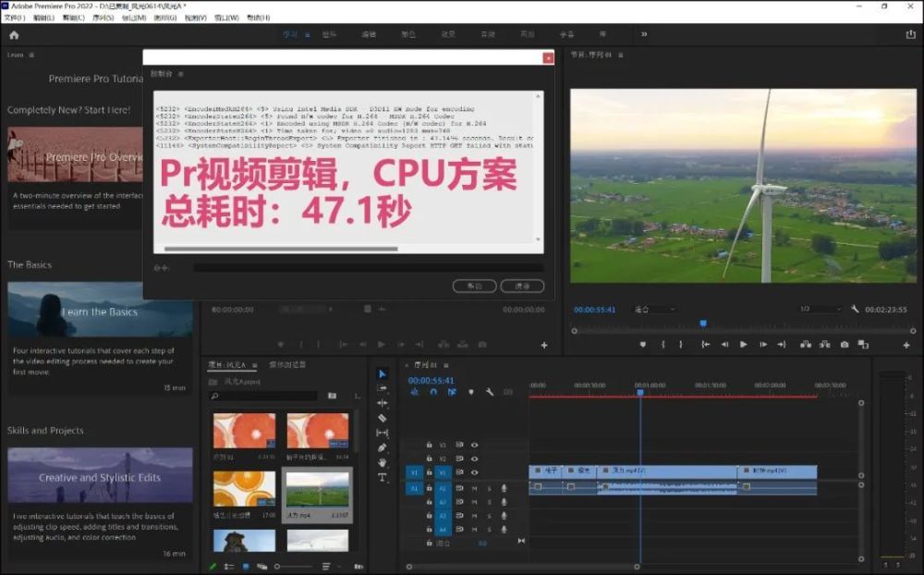Open the File menu in the menu bar
This screenshot has width=924, height=575.
click(x=14, y=18)
